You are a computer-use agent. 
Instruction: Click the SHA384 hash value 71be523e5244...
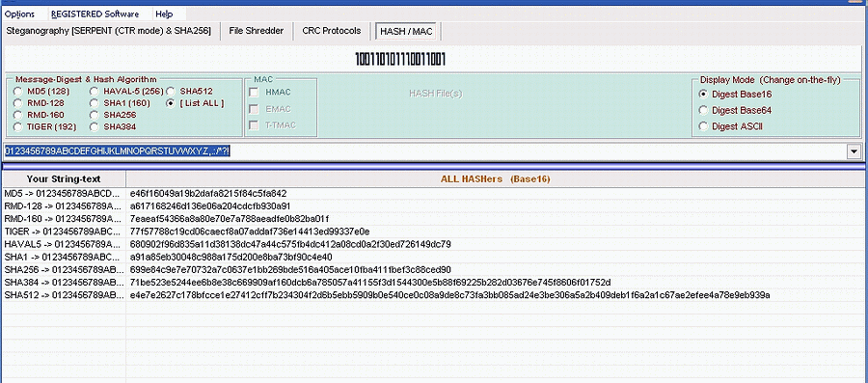pyautogui.click(x=370, y=283)
